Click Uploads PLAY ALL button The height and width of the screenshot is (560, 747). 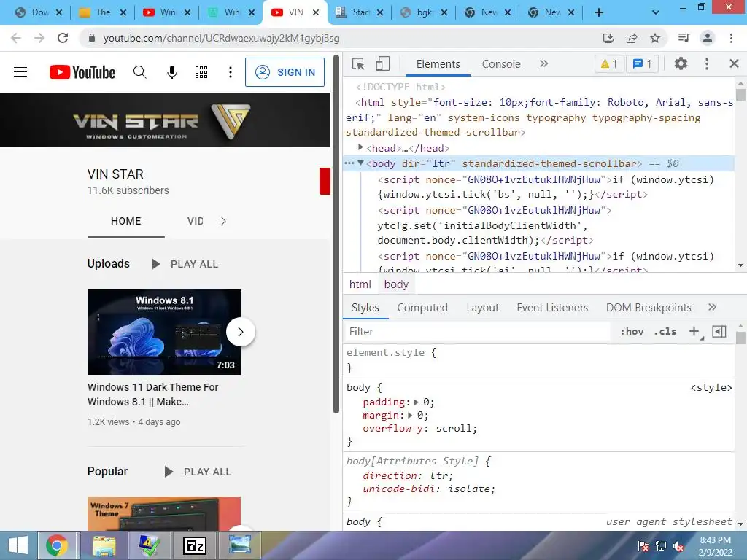point(185,264)
